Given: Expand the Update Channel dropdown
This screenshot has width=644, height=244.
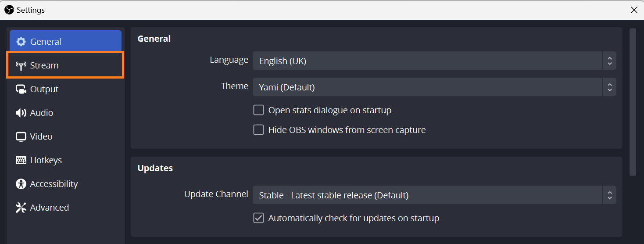Looking at the screenshot, I should pos(434,195).
